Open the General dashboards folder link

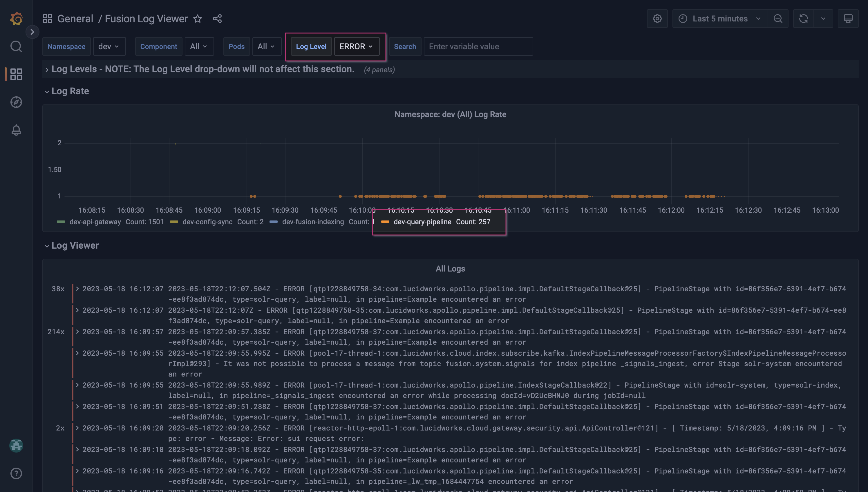pyautogui.click(x=75, y=19)
